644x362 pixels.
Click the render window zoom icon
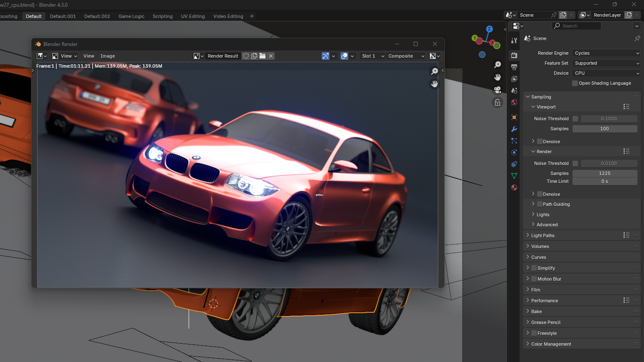[x=434, y=71]
